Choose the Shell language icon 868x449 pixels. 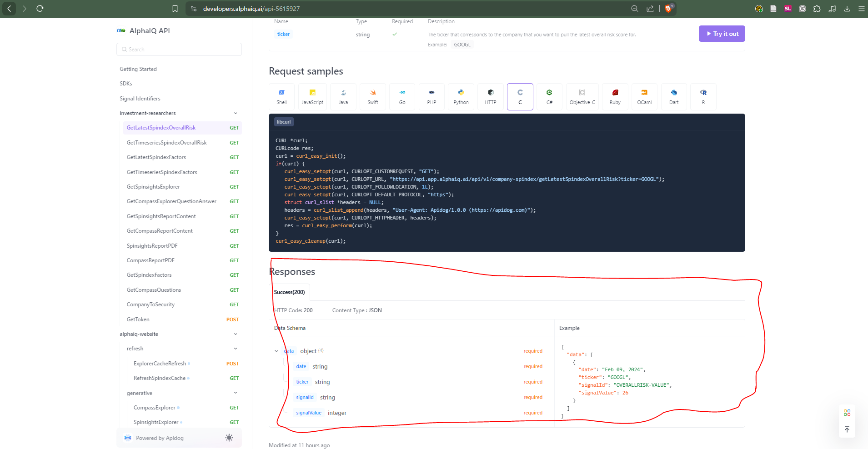[x=281, y=96]
